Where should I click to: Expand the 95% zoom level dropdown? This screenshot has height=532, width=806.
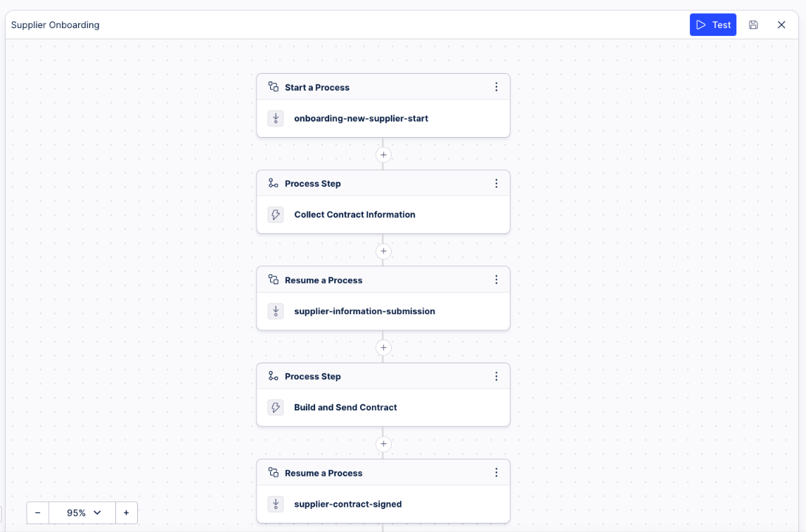click(x=82, y=512)
